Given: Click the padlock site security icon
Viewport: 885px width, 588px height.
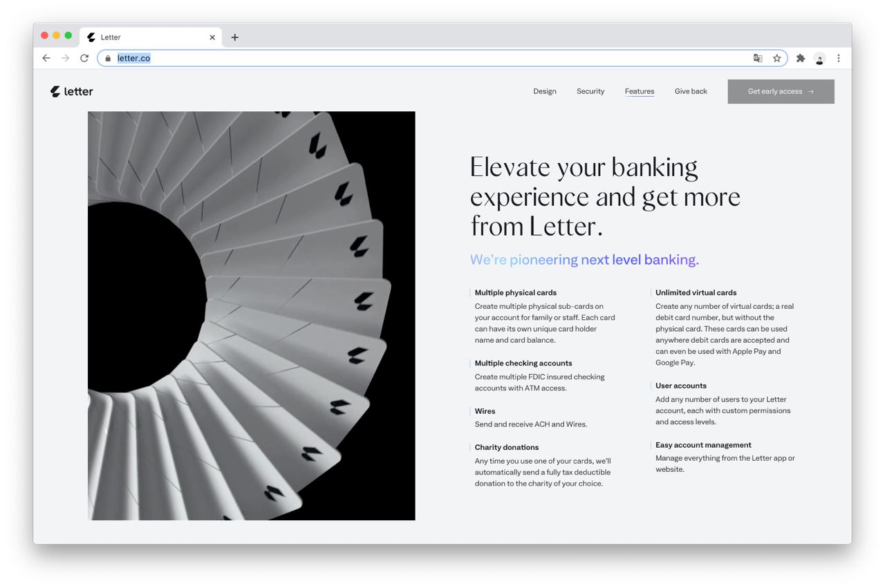Looking at the screenshot, I should (108, 58).
